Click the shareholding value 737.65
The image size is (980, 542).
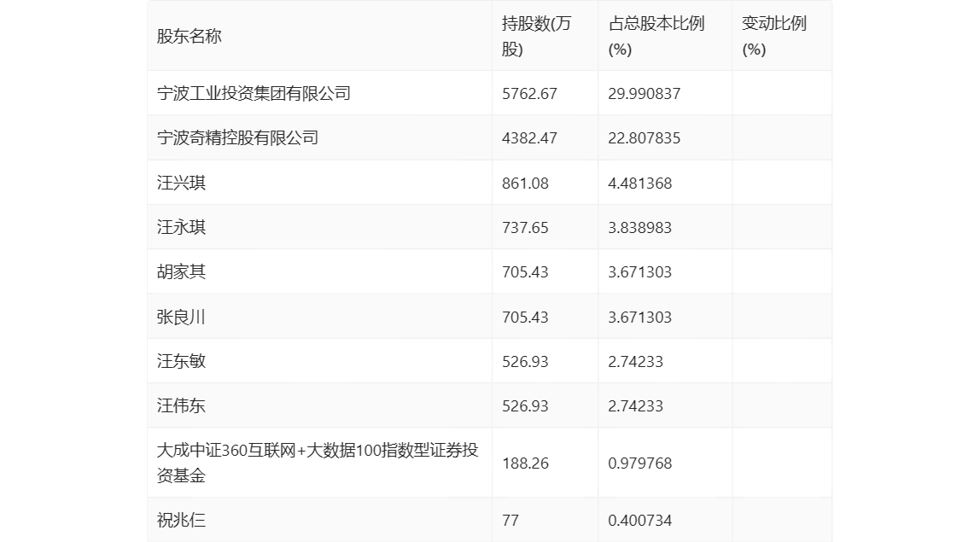(x=525, y=228)
